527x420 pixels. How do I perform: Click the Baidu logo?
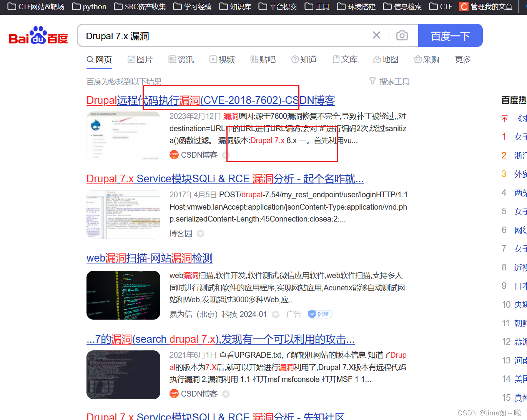[x=38, y=35]
